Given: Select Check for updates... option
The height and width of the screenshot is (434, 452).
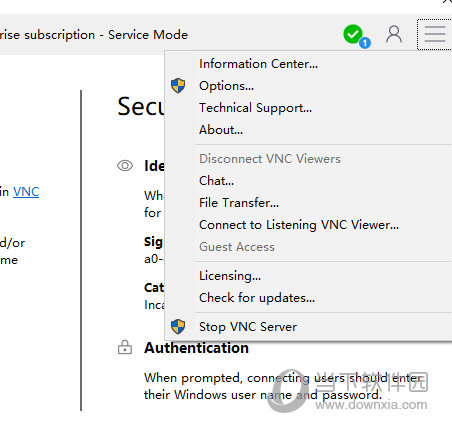Looking at the screenshot, I should click(x=257, y=298).
